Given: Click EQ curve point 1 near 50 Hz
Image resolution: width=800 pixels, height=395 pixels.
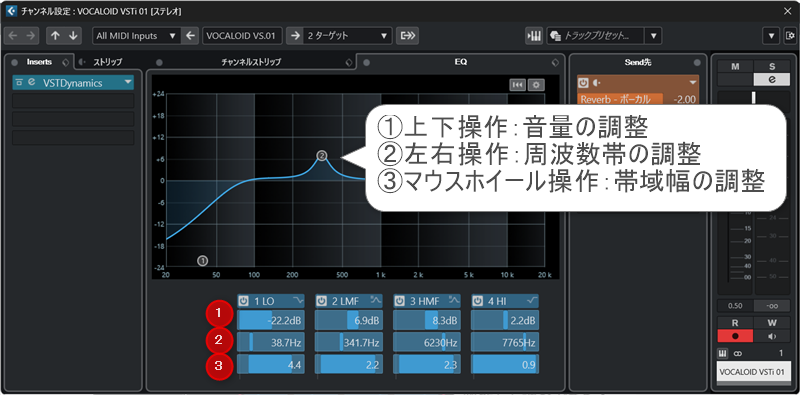Looking at the screenshot, I should 203,261.
